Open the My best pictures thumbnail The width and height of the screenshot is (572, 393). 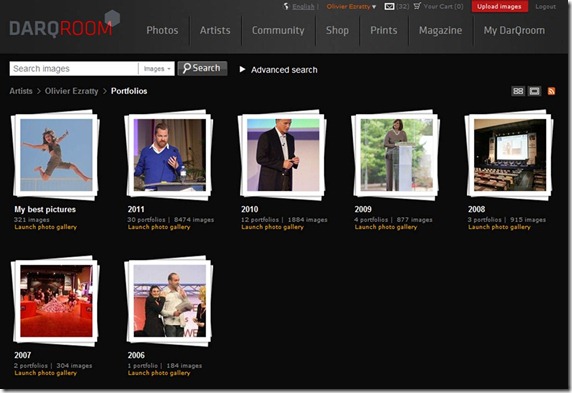click(x=56, y=155)
